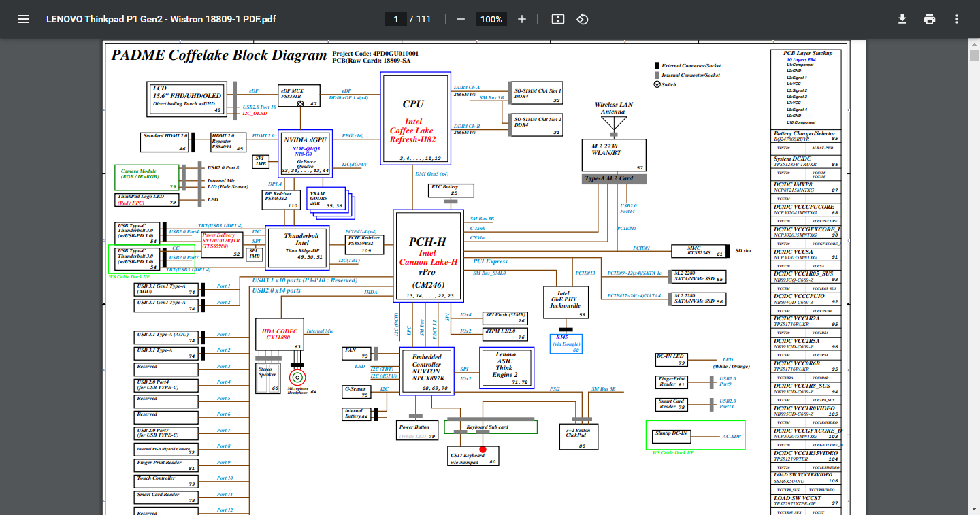Click the G-Sensor box
The height and width of the screenshot is (515, 980).
pos(356,392)
